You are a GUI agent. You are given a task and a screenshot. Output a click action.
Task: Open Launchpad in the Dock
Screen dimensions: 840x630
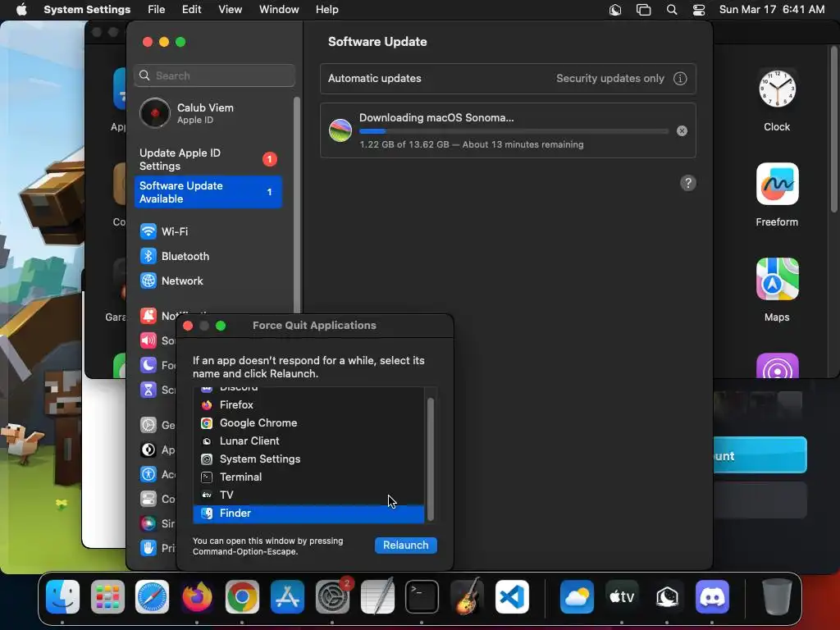tap(107, 596)
